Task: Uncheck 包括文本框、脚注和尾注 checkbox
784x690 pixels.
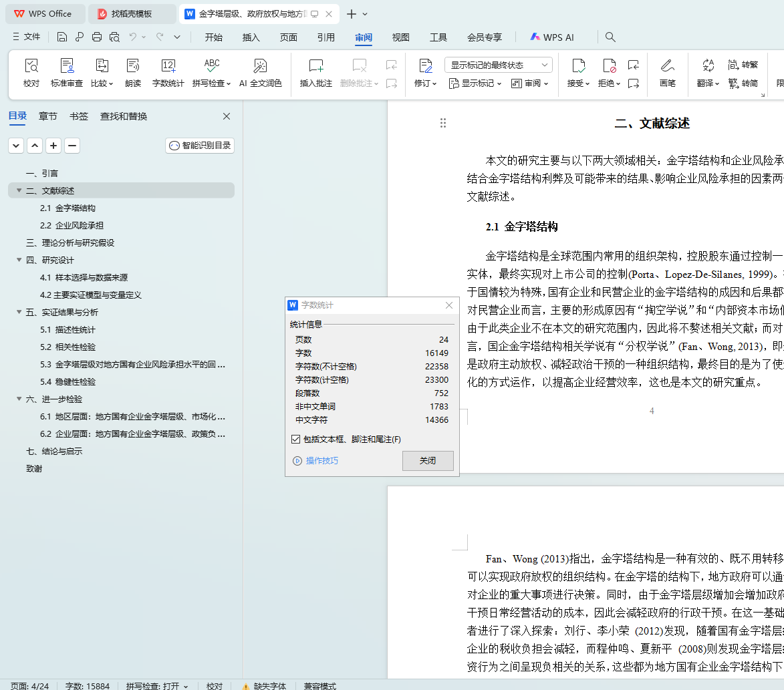Action: [x=296, y=440]
